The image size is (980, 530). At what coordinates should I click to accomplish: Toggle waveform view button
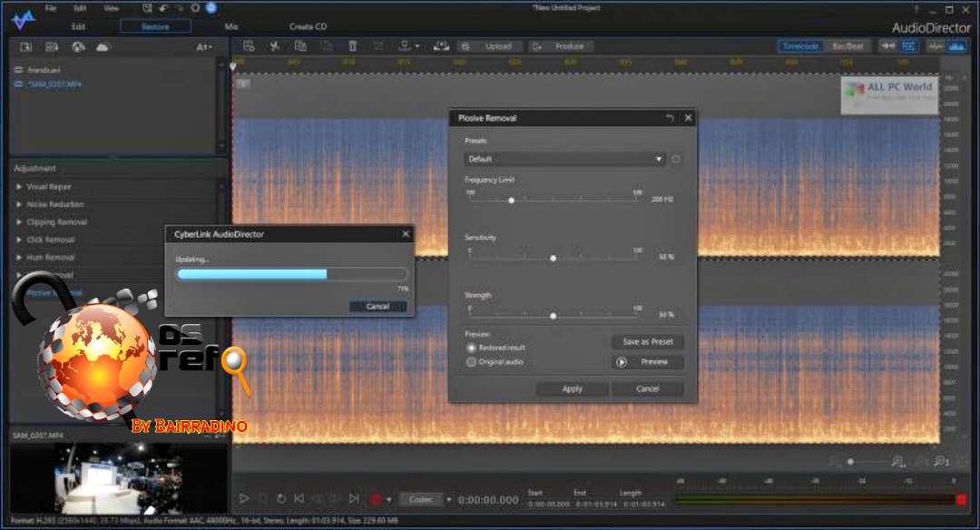[935, 46]
